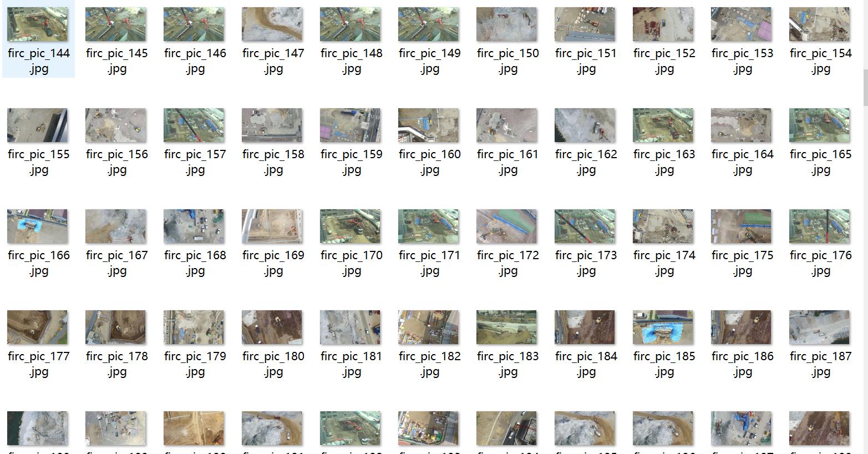Click the firc_pic_177.jpg thumbnail

(37, 327)
